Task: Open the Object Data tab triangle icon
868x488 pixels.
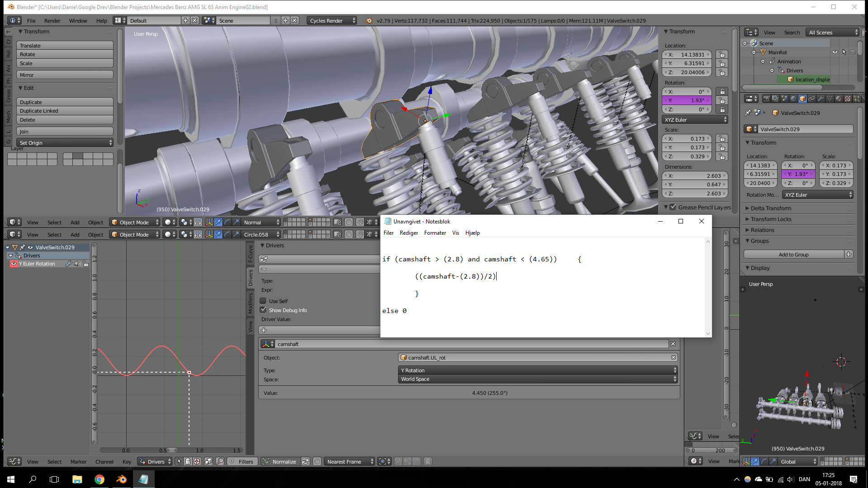Action: pyautogui.click(x=830, y=99)
